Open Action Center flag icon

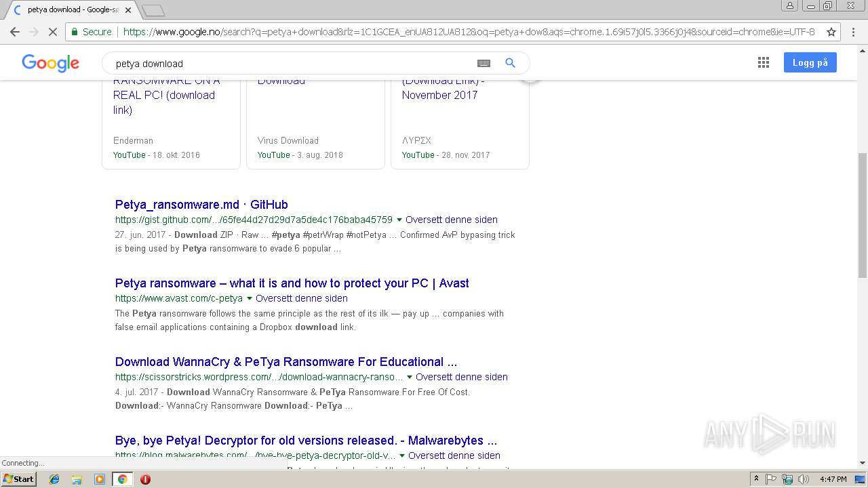pyautogui.click(x=771, y=479)
